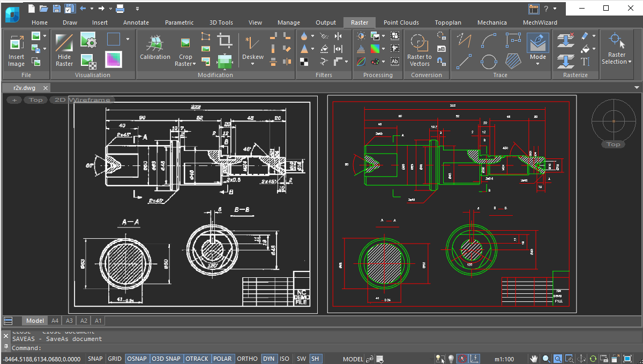Switch to the A3 layout tab

[69, 320]
